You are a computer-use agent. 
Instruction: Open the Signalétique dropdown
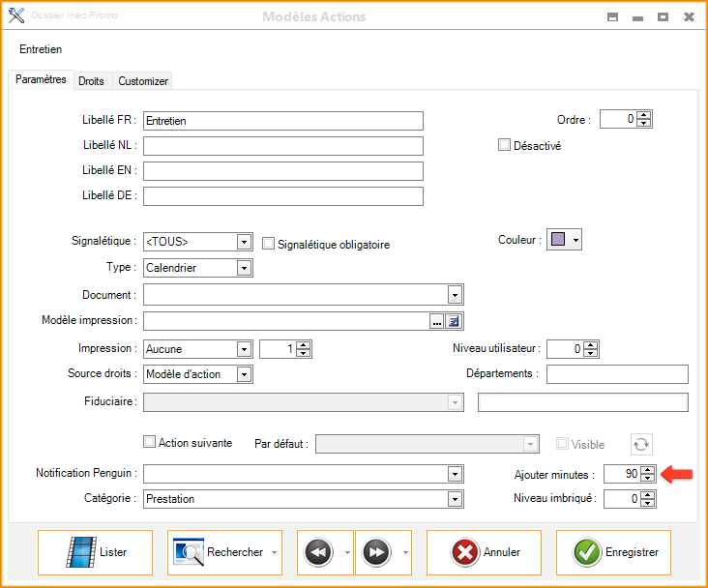[244, 242]
